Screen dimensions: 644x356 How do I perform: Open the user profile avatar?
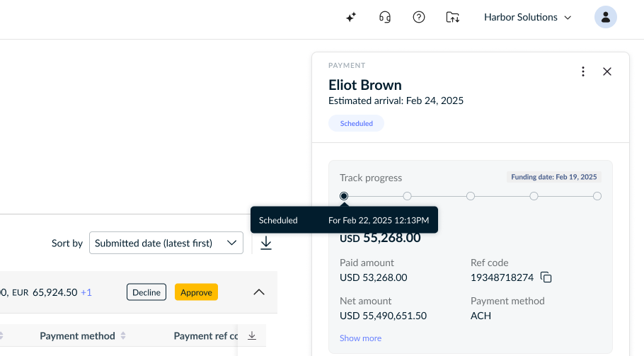[605, 17]
